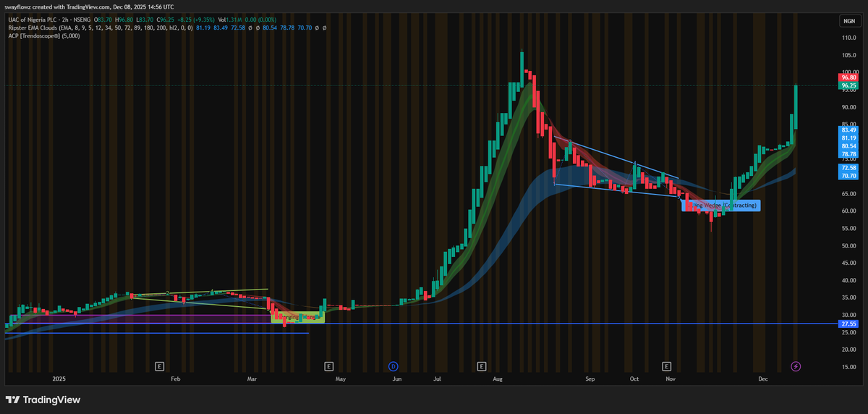Viewport: 868px width, 414px height.
Task: Click the Feb label on the time axis
Action: pyautogui.click(x=176, y=379)
